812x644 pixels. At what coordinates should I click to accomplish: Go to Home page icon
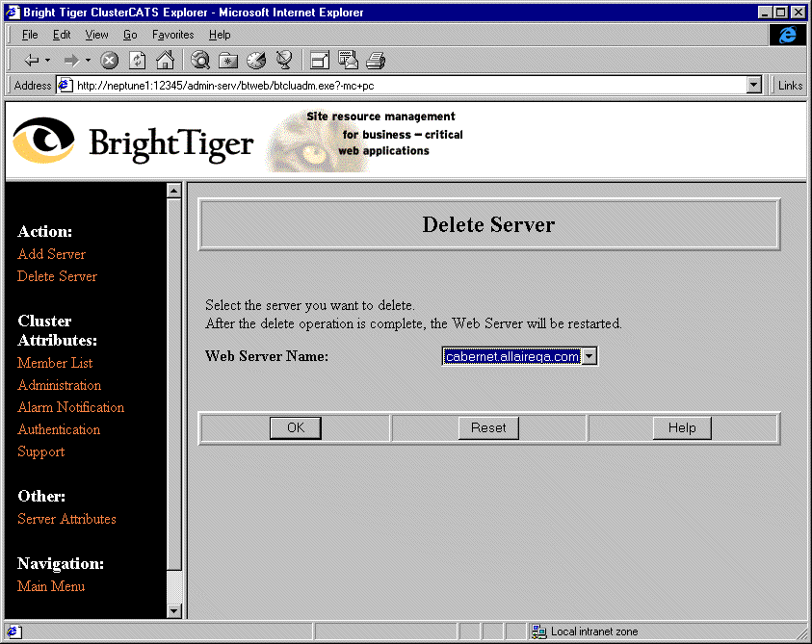coord(165,60)
